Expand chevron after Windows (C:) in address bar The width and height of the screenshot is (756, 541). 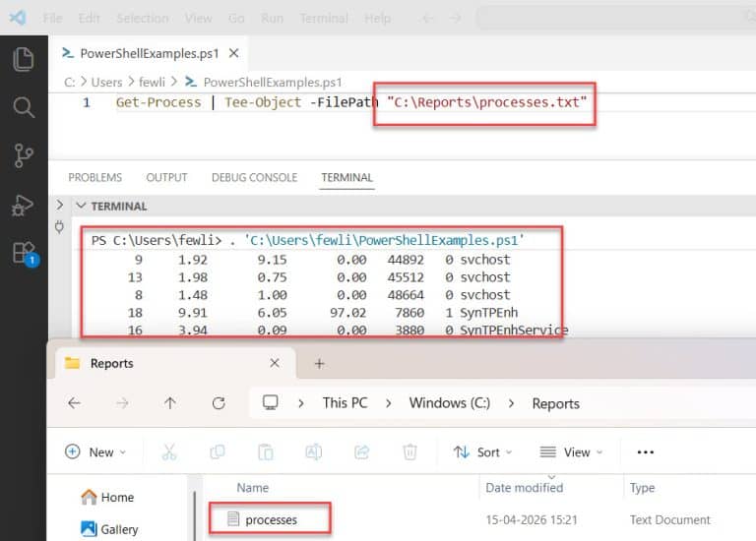[x=511, y=402]
